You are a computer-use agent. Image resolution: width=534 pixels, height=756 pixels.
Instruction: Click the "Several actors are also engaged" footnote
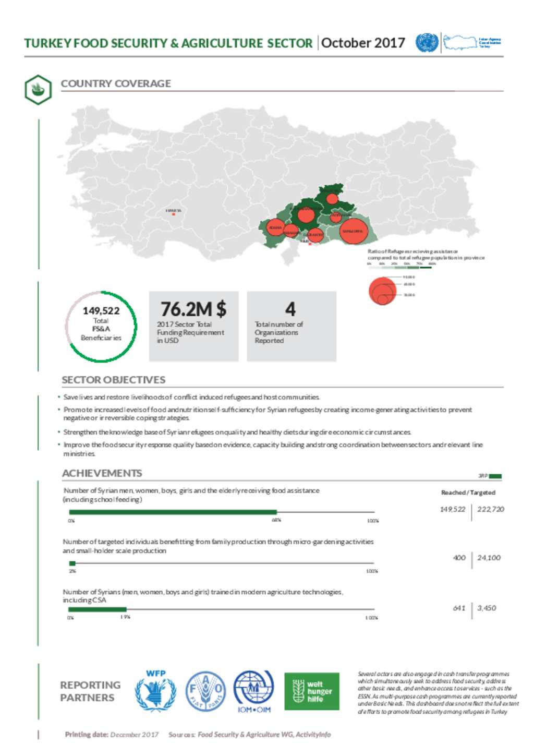coord(438,693)
